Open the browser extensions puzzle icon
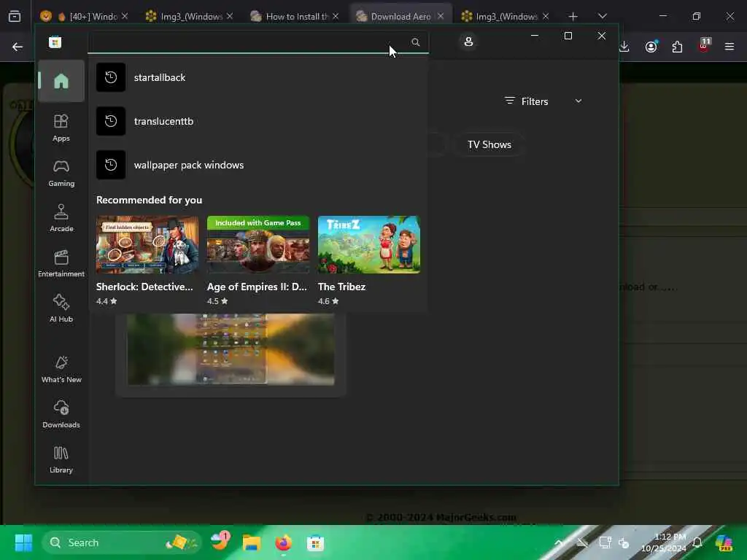747x560 pixels. click(x=677, y=47)
